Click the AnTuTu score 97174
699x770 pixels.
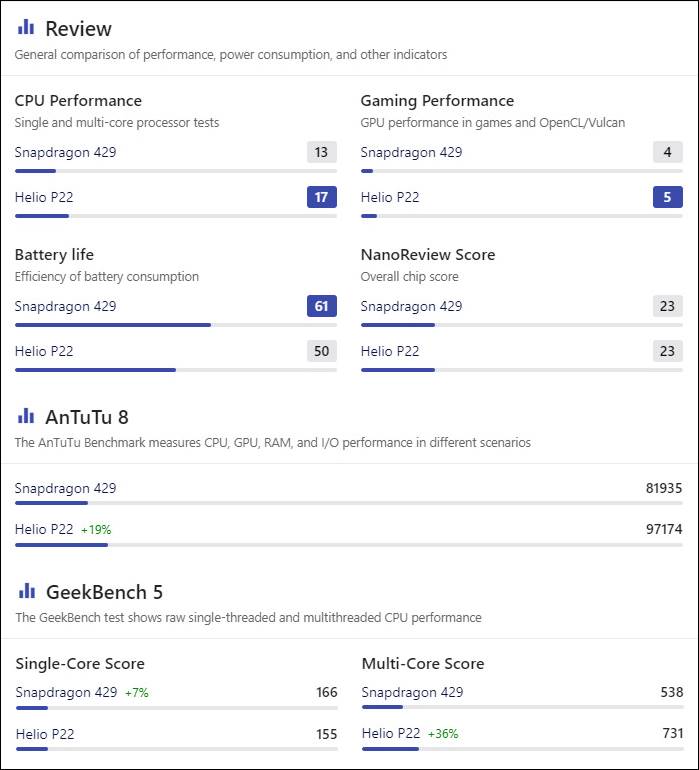tap(664, 529)
